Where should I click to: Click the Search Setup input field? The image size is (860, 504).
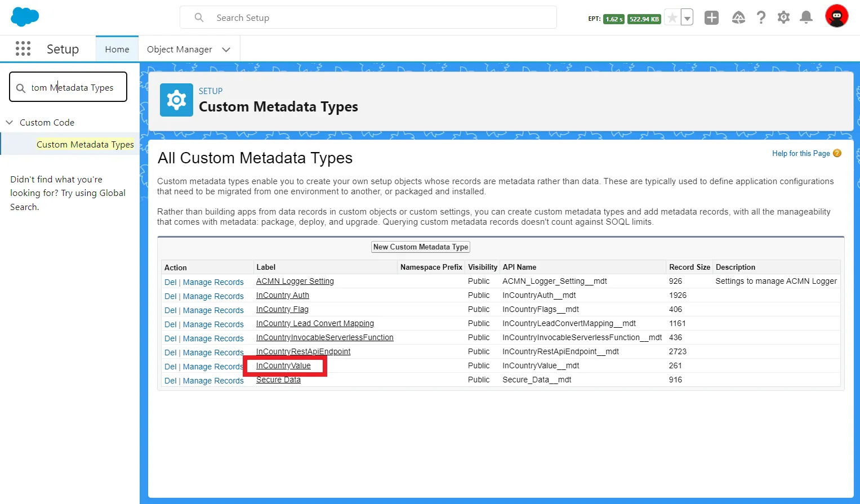[x=368, y=18]
